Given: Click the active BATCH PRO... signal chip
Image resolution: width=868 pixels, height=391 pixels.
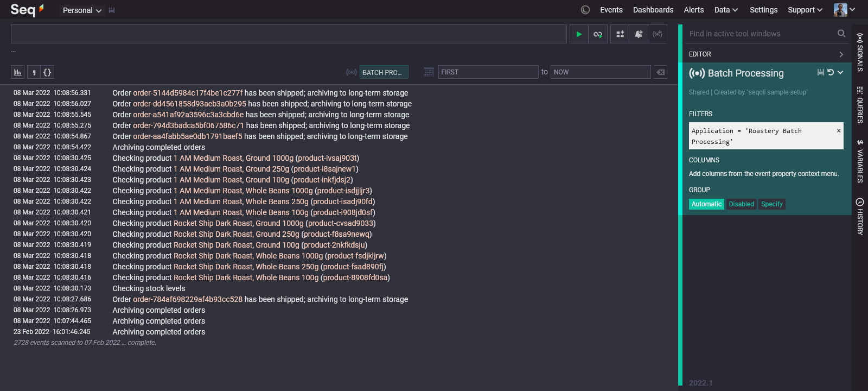Looking at the screenshot, I should pos(384,72).
